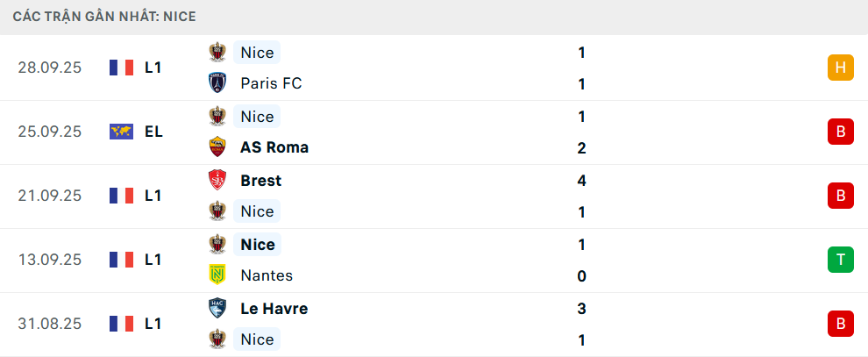
Task: Open the Le Havre team link
Action: (x=274, y=309)
